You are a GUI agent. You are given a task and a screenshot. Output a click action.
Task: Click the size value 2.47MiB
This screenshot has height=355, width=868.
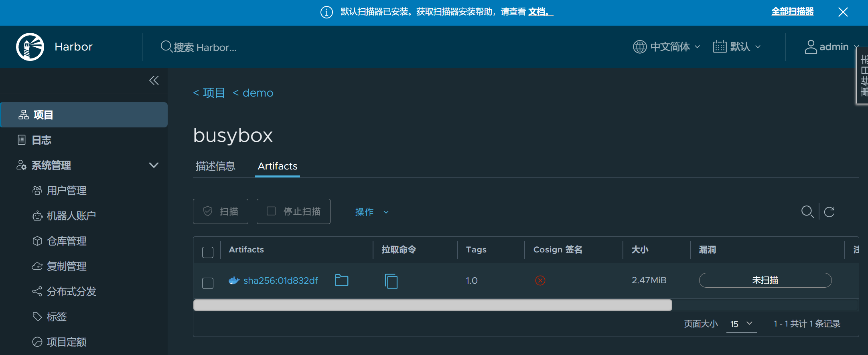649,280
